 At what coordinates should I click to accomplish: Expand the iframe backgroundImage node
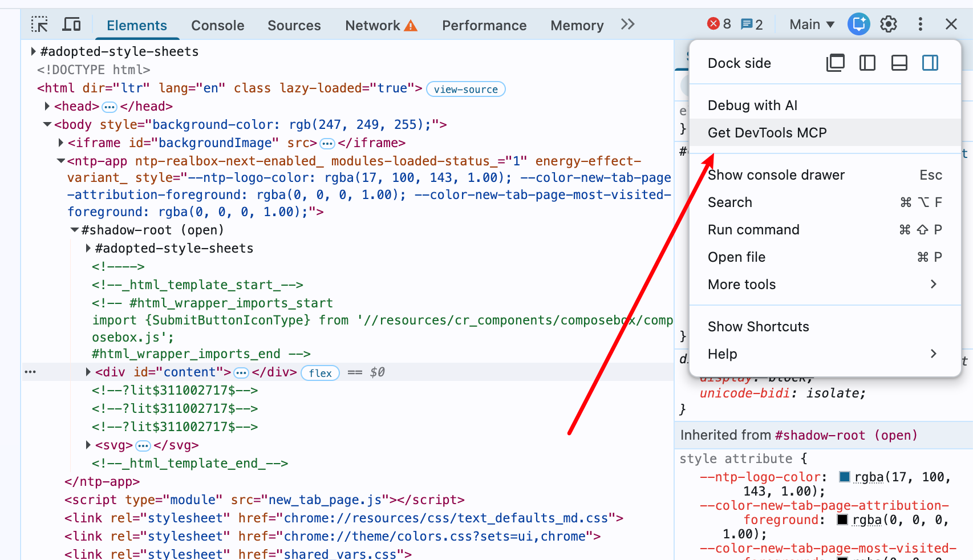[x=60, y=143]
